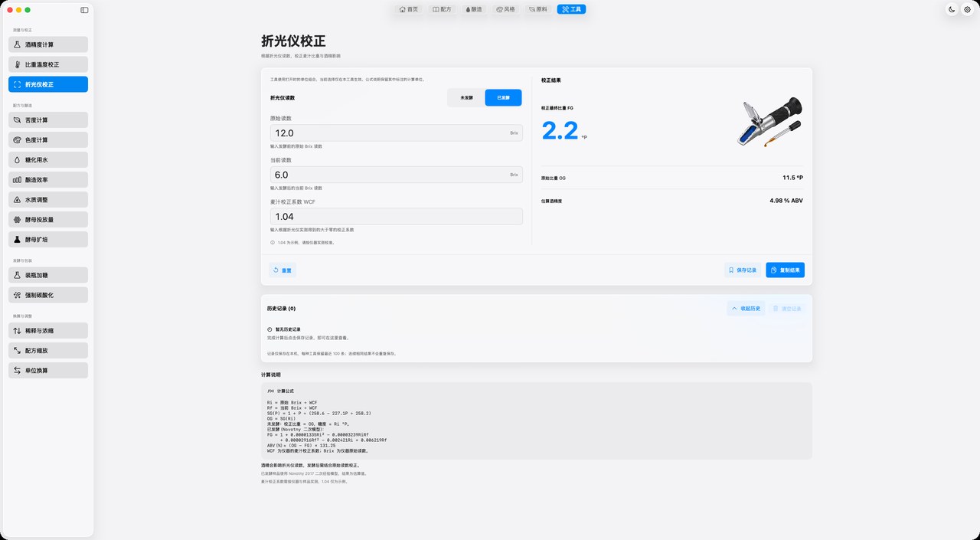Screen dimensions: 980x540
Task: Open the 苦度计算 hop tool
Action: [x=48, y=120]
